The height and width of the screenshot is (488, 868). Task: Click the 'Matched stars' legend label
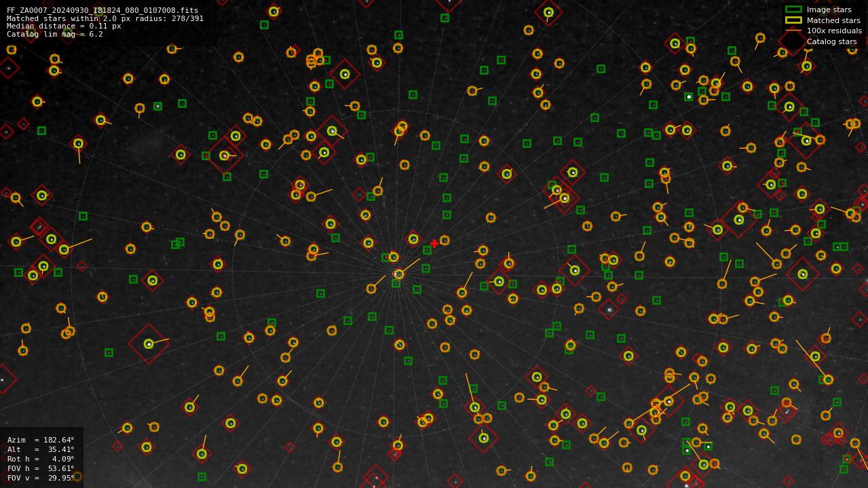[x=833, y=20]
